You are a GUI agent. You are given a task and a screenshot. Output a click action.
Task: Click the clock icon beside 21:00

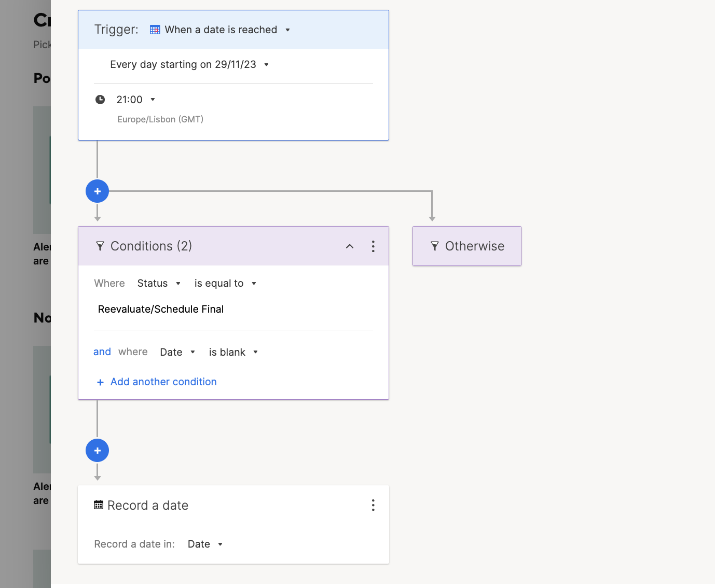click(100, 100)
